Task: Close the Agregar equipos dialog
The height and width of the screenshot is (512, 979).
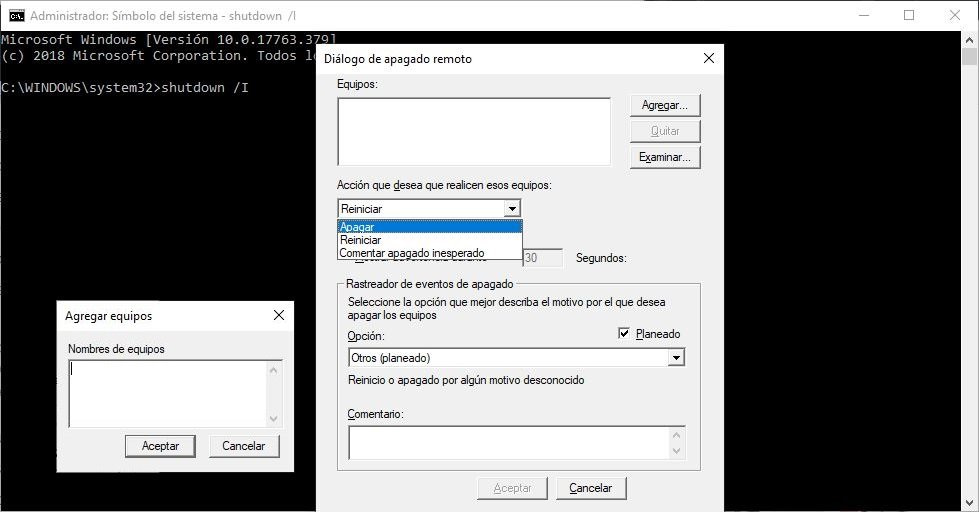Action: (279, 315)
